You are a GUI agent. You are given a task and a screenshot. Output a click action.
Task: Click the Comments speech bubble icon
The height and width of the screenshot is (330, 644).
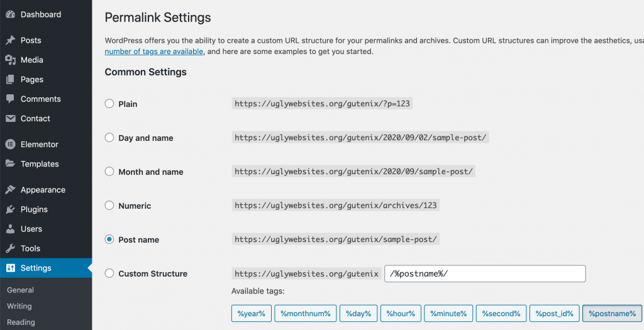coord(10,99)
